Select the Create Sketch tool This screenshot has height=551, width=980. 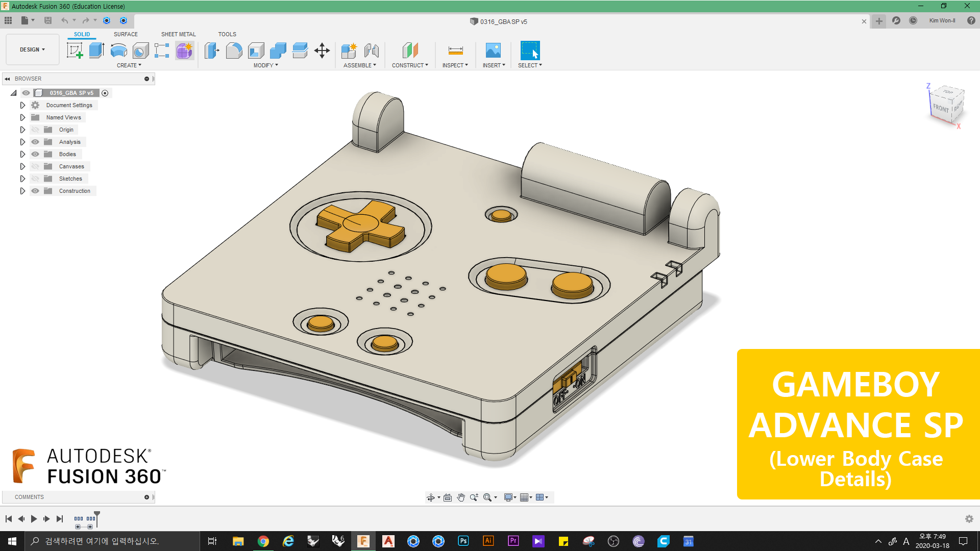point(75,51)
